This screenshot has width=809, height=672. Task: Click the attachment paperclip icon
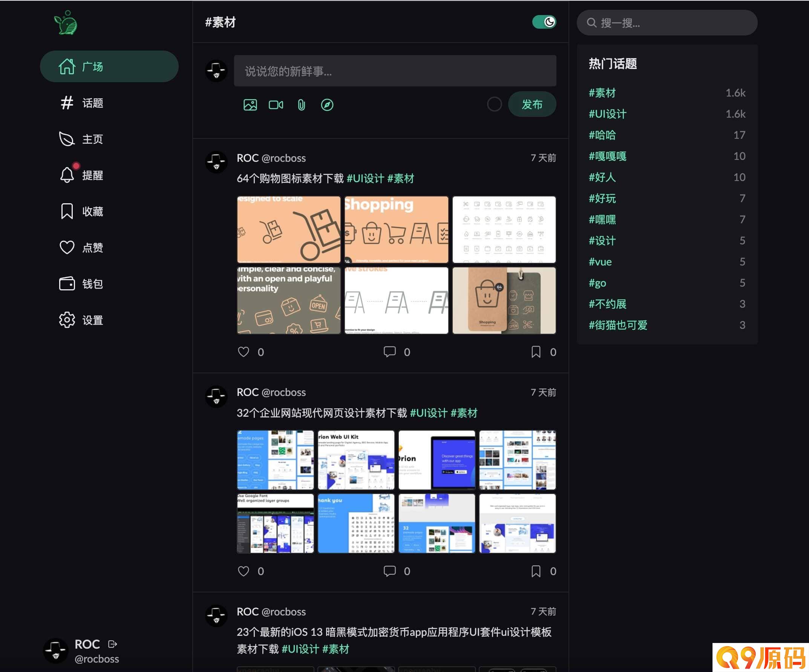coord(301,105)
